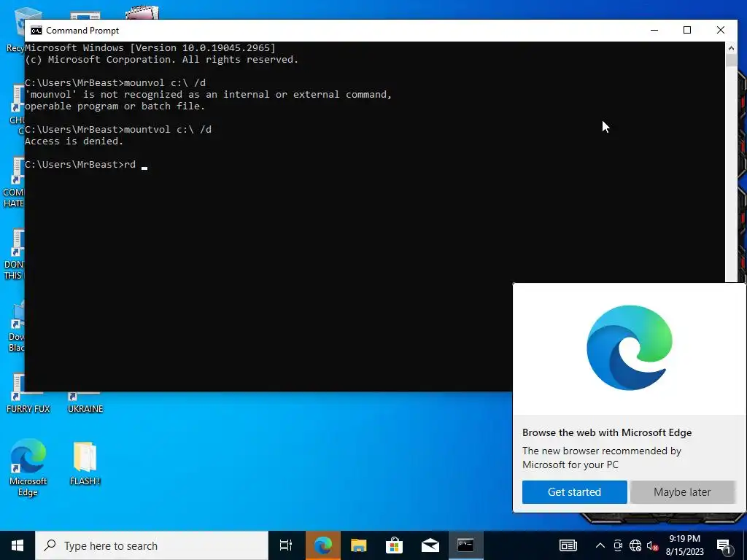This screenshot has width=747, height=560.
Task: Open Microsoft Store from the taskbar
Action: pyautogui.click(x=394, y=545)
